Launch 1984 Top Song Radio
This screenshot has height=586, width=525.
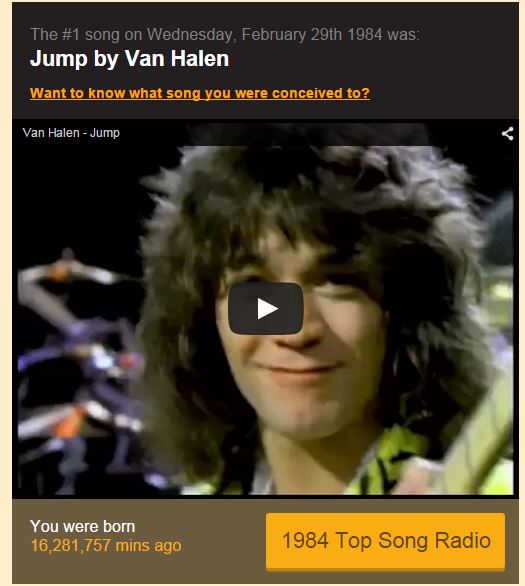tap(385, 541)
